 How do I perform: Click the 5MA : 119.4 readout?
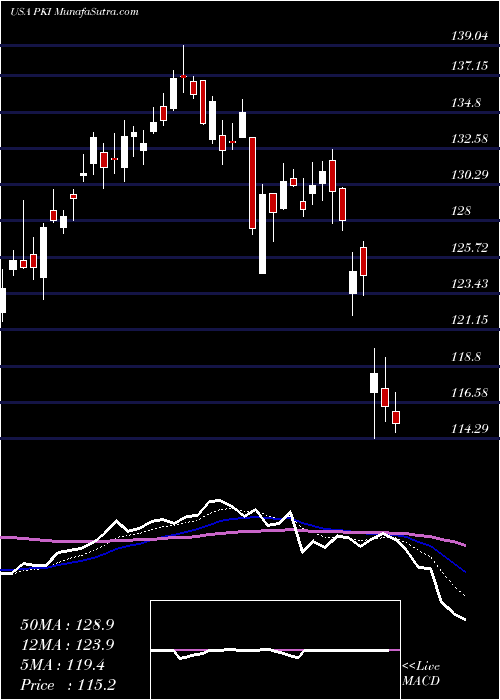[x=62, y=665]
